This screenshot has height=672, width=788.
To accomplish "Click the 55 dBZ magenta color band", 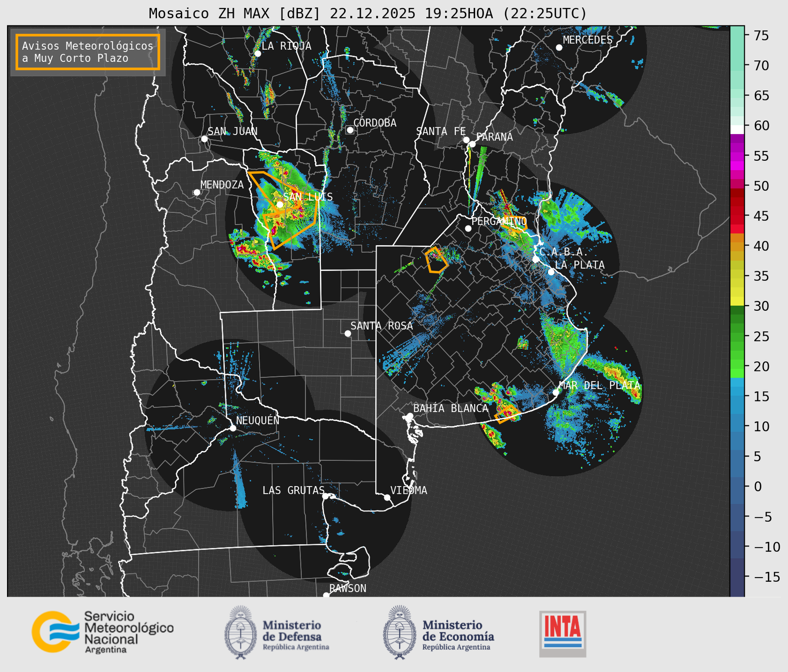I will [737, 157].
